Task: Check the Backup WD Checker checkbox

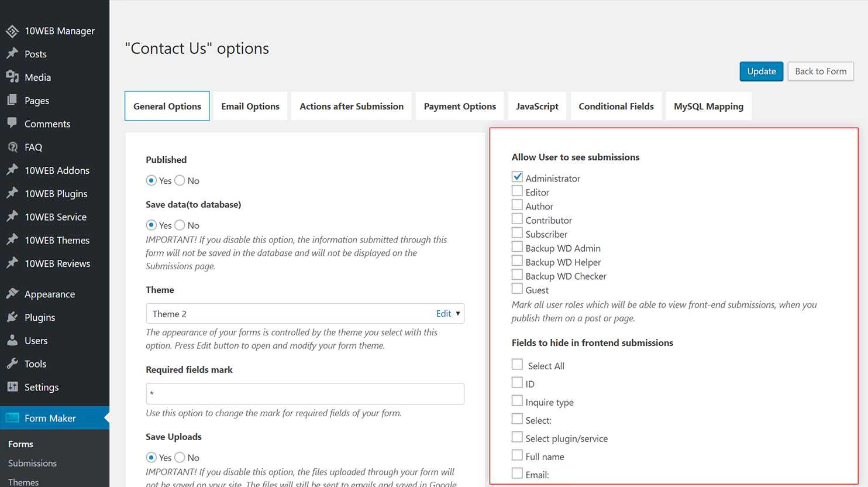Action: pyautogui.click(x=517, y=275)
